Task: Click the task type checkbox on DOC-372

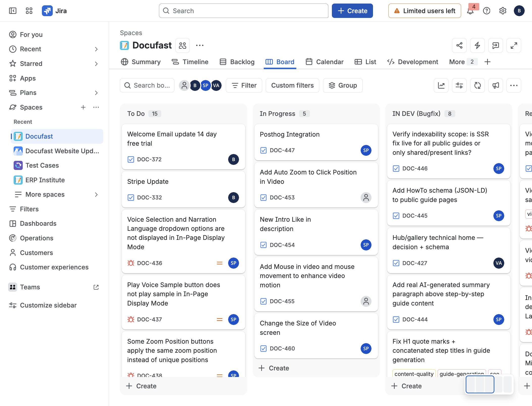Action: click(131, 159)
